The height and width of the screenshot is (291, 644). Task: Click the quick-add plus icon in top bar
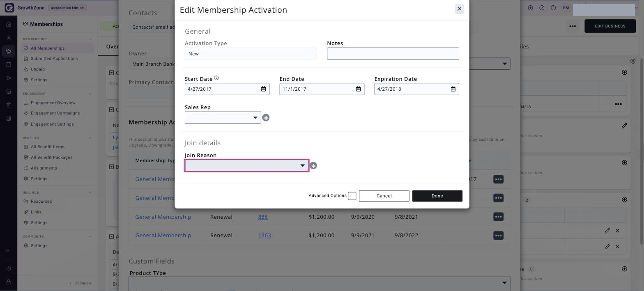530,8
